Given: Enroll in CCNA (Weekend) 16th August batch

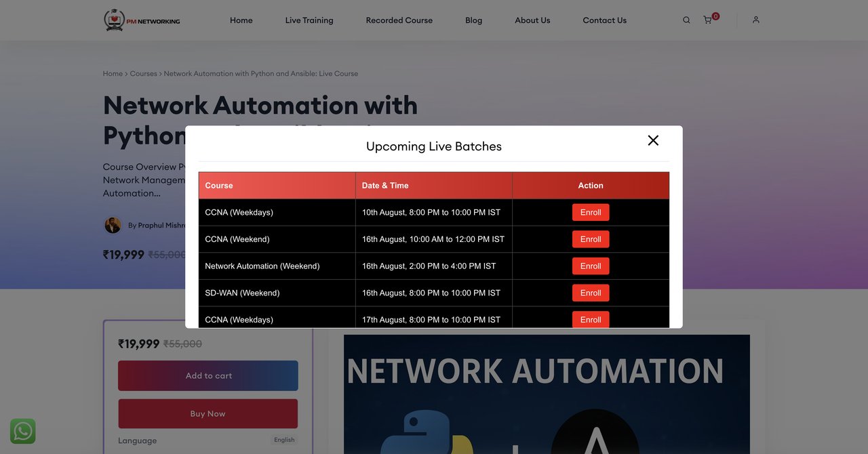Looking at the screenshot, I should 591,239.
